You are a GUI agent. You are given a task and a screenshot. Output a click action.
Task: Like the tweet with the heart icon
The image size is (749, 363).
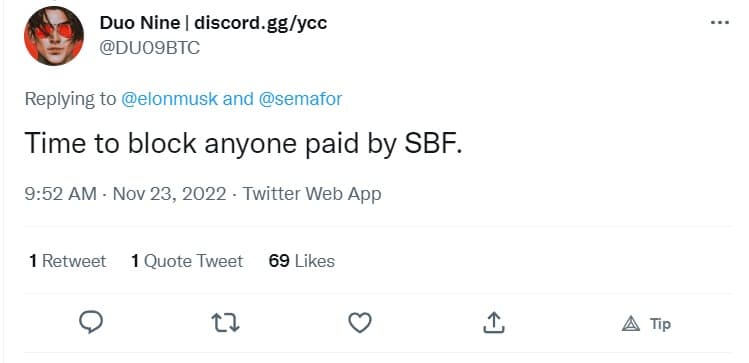coord(360,323)
